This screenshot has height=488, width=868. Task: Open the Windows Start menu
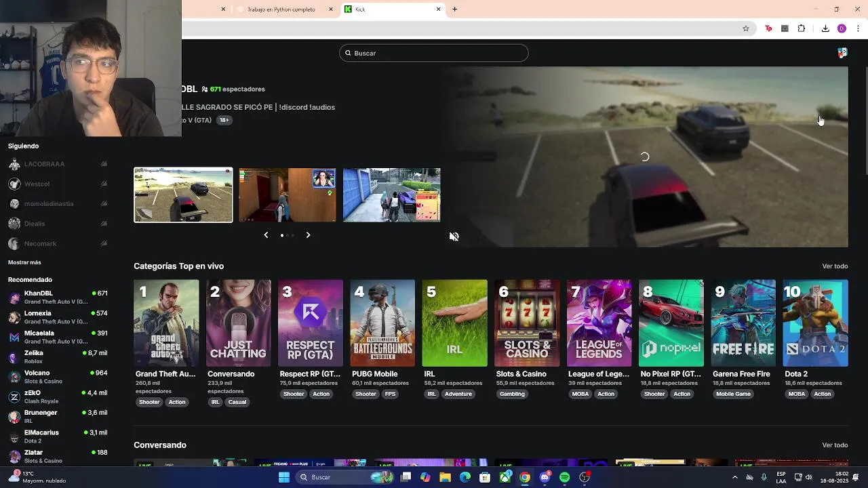(x=284, y=477)
